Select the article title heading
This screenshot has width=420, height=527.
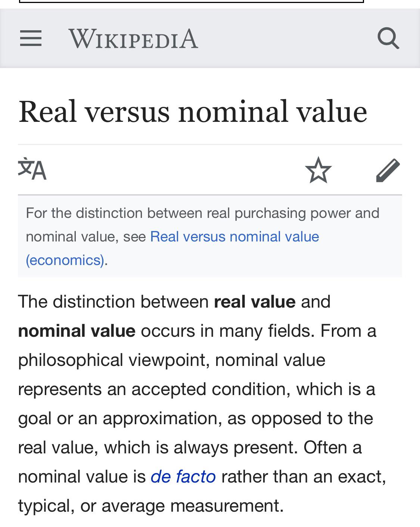pos(193,112)
